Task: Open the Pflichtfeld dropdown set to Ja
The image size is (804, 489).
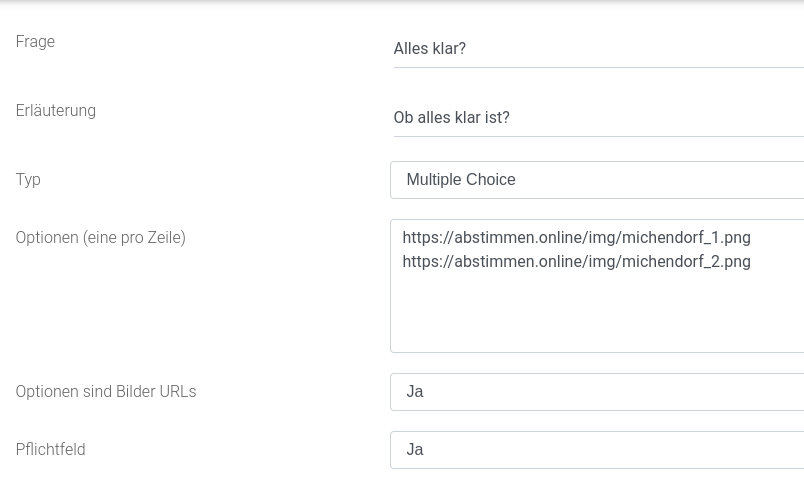Action: (598, 450)
